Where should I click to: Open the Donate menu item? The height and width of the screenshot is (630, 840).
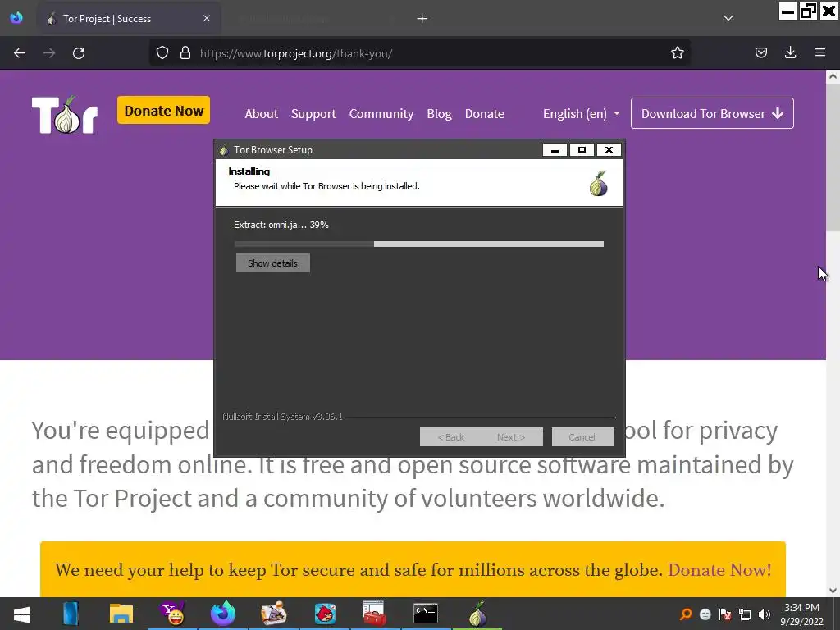[x=484, y=113]
